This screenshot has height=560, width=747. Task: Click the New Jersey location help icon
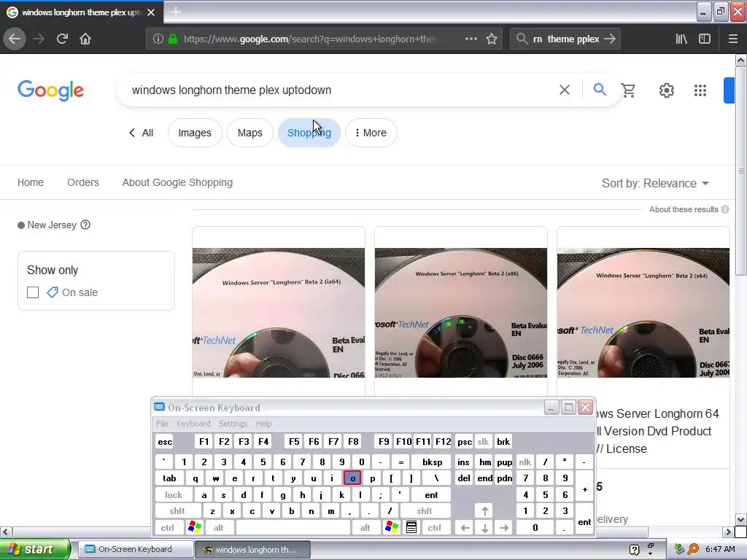coord(85,225)
